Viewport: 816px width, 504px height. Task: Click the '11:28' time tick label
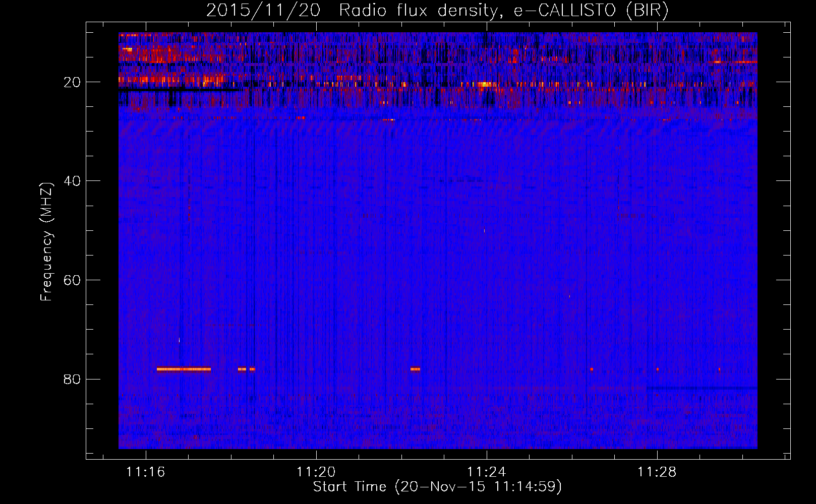pos(657,472)
